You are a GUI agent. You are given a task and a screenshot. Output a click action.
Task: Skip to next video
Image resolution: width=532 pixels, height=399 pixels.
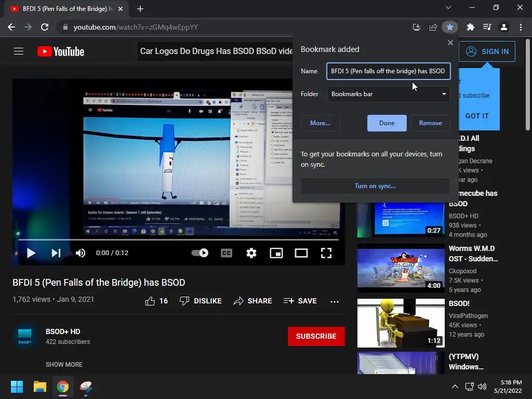(56, 253)
